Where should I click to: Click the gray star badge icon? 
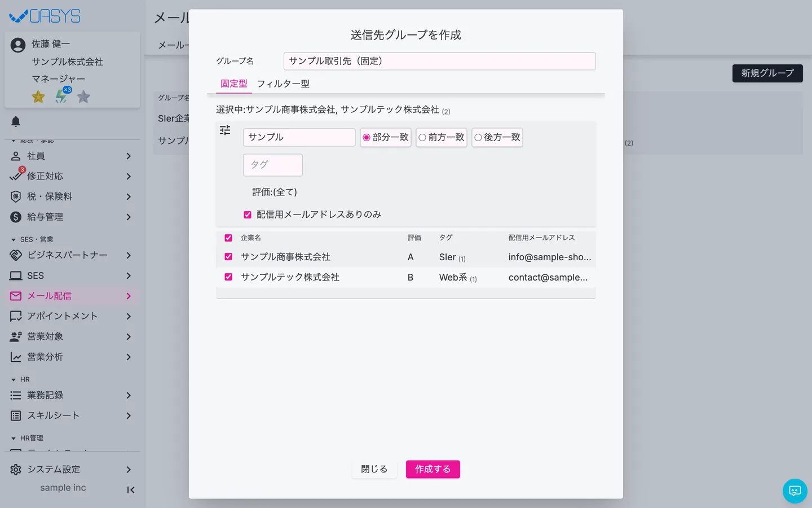pos(83,97)
